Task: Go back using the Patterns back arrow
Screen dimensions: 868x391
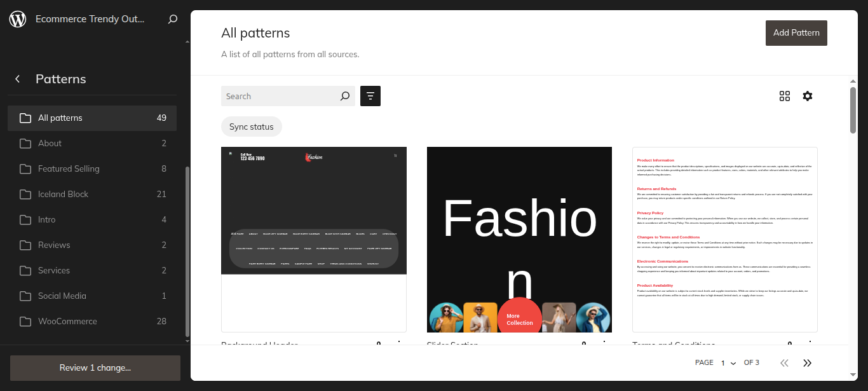Action: [18, 79]
